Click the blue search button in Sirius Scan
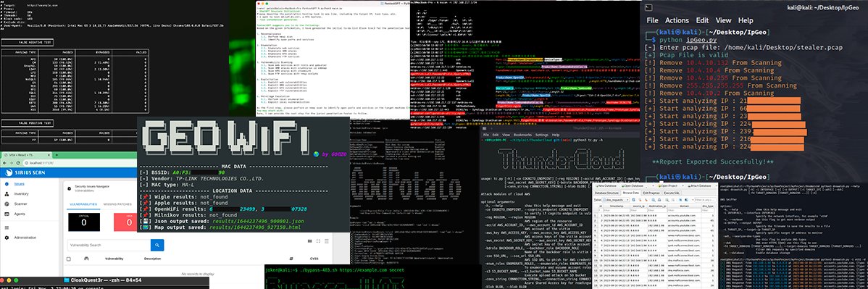This screenshot has height=289, width=868. pyautogui.click(x=157, y=246)
